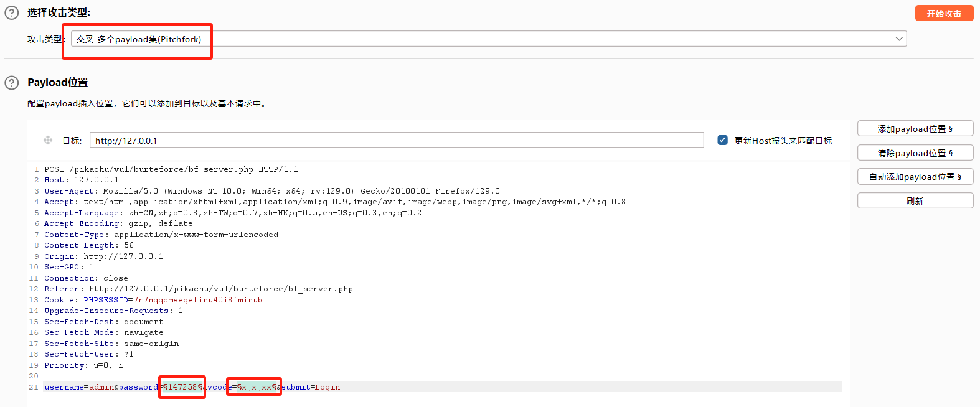Click the Sec-Fetch-User: ?1 line
Image resolution: width=980 pixels, height=407 pixels.
[89, 354]
